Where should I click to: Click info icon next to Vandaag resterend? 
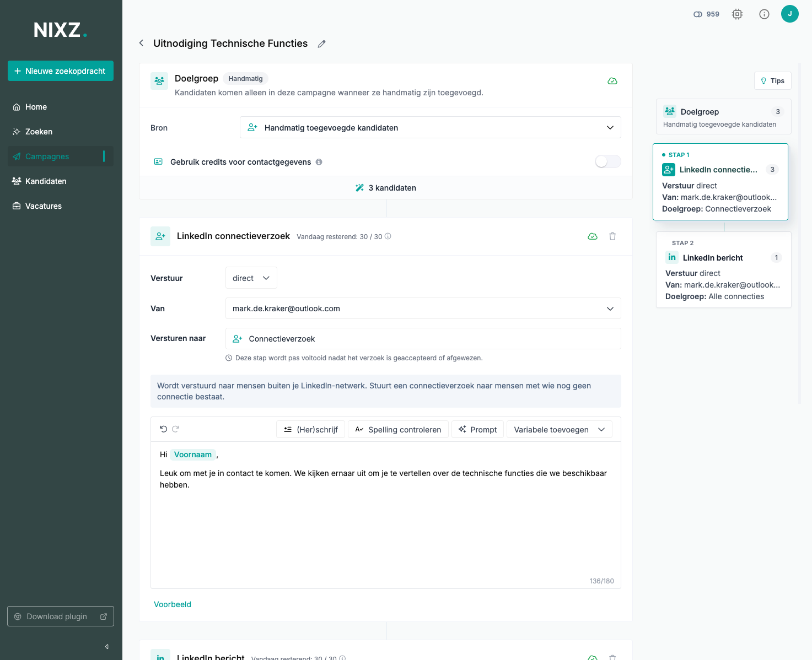388,236
